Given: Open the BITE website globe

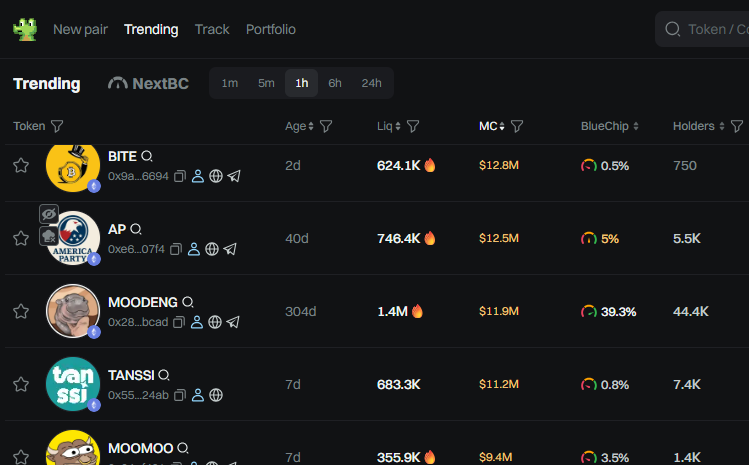Looking at the screenshot, I should pyautogui.click(x=216, y=176).
